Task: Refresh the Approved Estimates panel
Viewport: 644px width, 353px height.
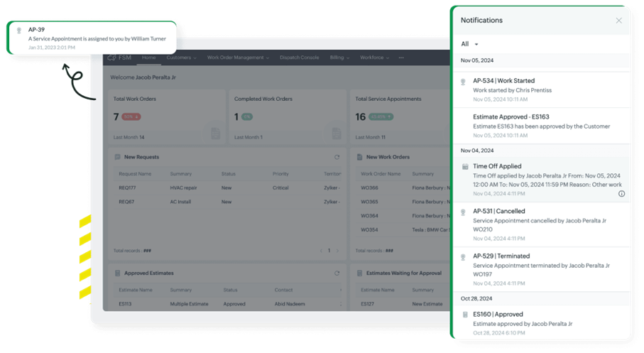Action: 337,273
